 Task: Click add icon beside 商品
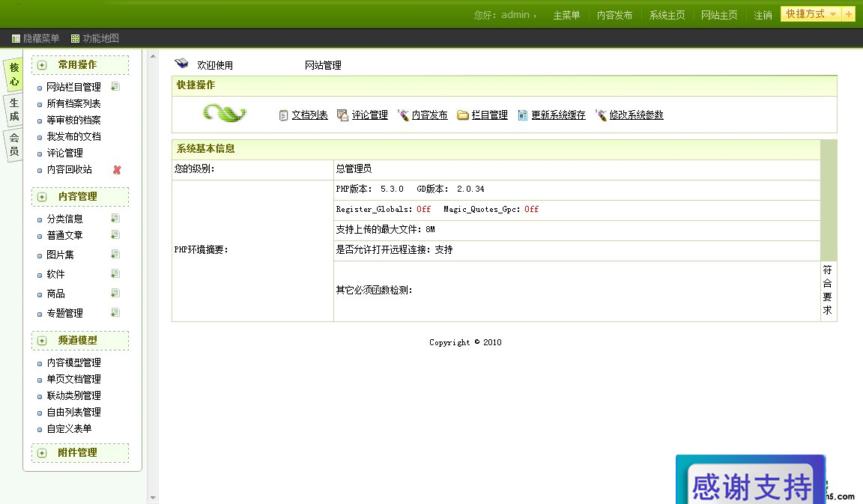coord(115,294)
